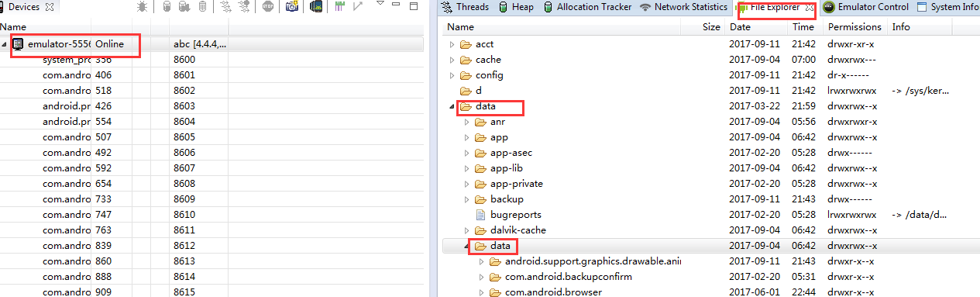
Task: Click the Dump HPROF file icon
Action: 184,6
